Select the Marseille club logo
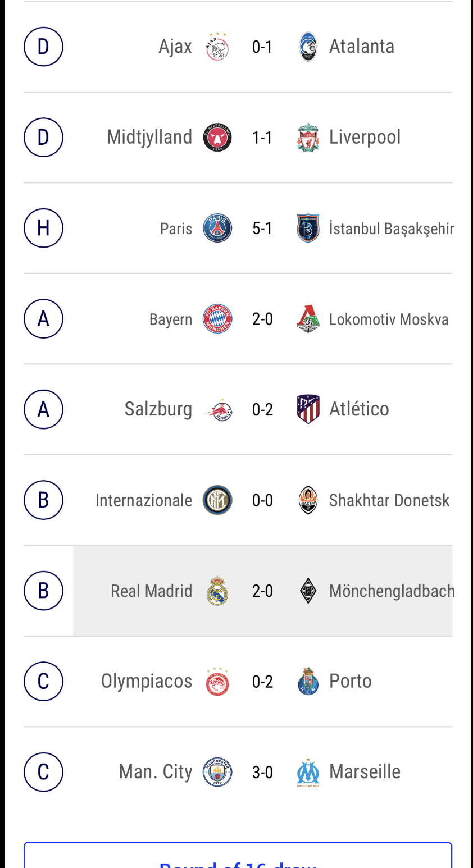The width and height of the screenshot is (473, 868). click(308, 771)
